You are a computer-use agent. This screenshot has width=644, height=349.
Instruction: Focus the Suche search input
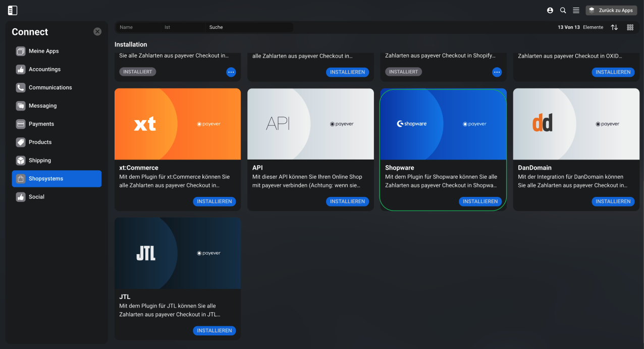250,27
